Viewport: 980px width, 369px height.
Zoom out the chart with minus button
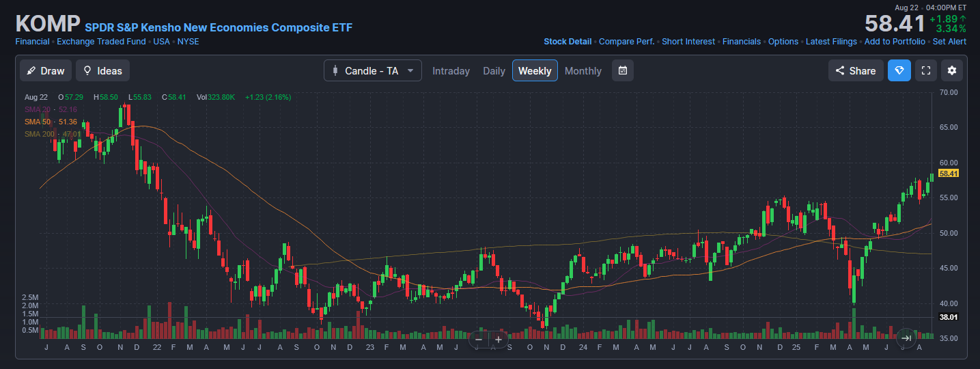[x=479, y=339]
